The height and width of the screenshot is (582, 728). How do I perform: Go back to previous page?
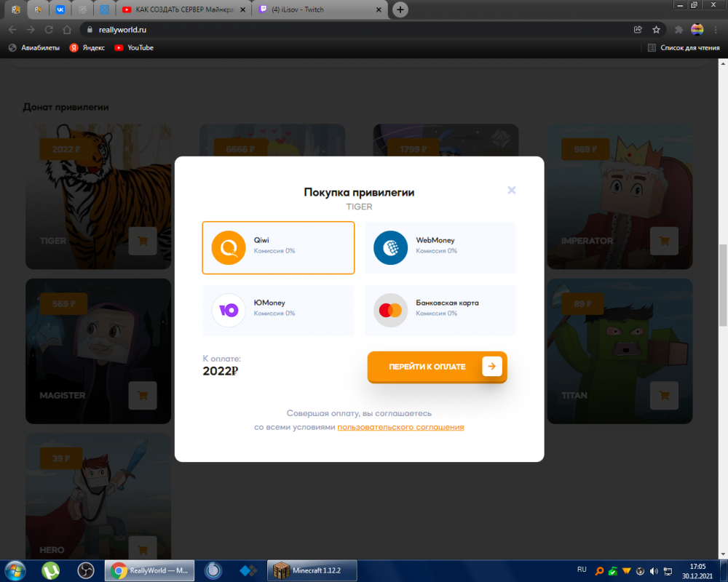coord(12,30)
